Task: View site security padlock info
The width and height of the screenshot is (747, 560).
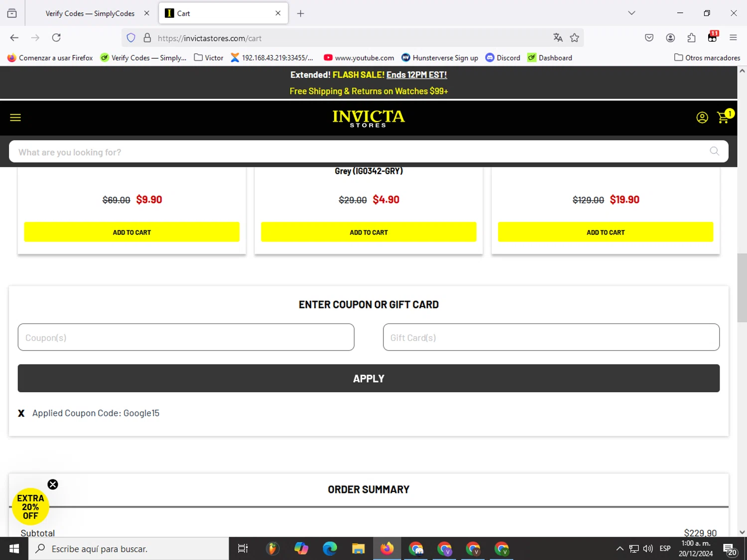Action: (x=147, y=38)
